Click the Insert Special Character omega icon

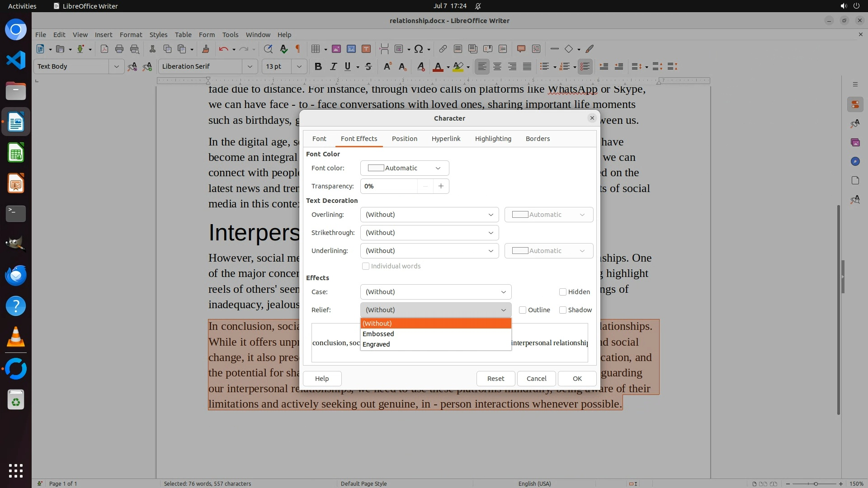418,49
